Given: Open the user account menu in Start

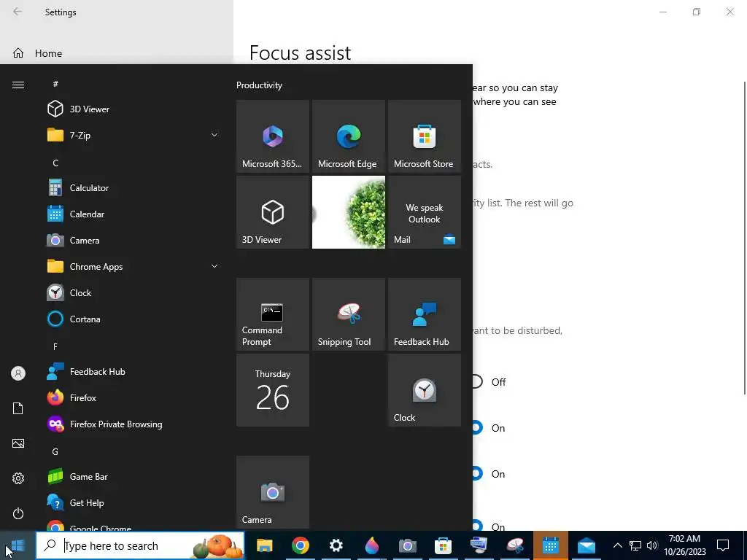Looking at the screenshot, I should click(18, 373).
